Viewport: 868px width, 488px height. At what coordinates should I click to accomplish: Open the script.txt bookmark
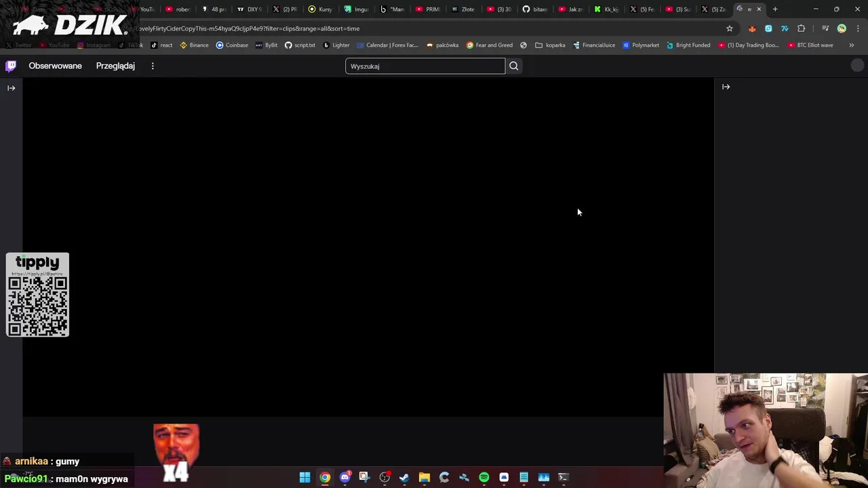click(x=300, y=45)
